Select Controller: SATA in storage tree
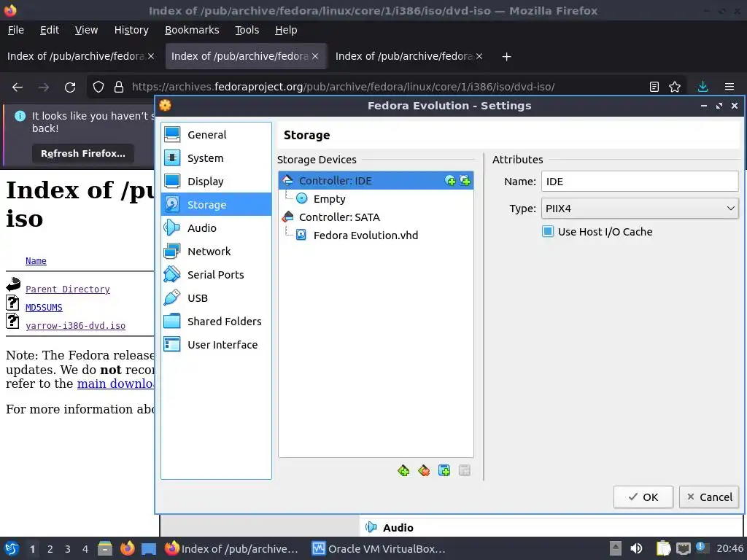The image size is (747, 560). 338,217
